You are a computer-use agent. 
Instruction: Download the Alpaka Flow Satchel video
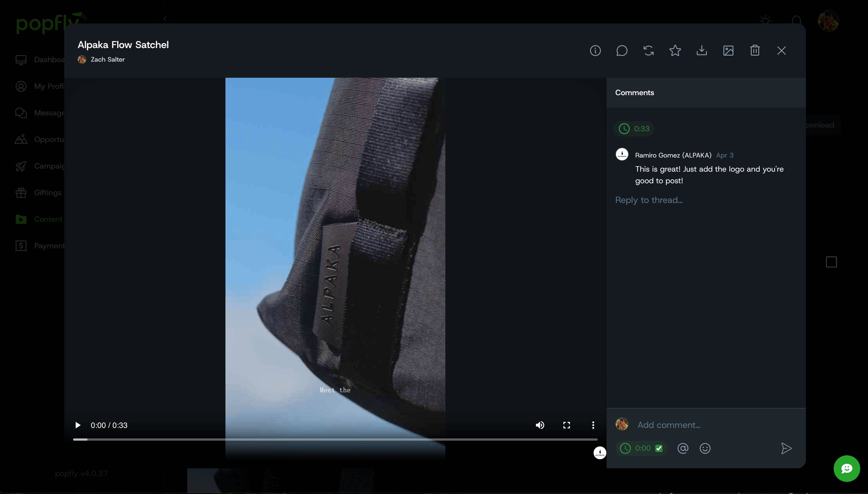702,50
